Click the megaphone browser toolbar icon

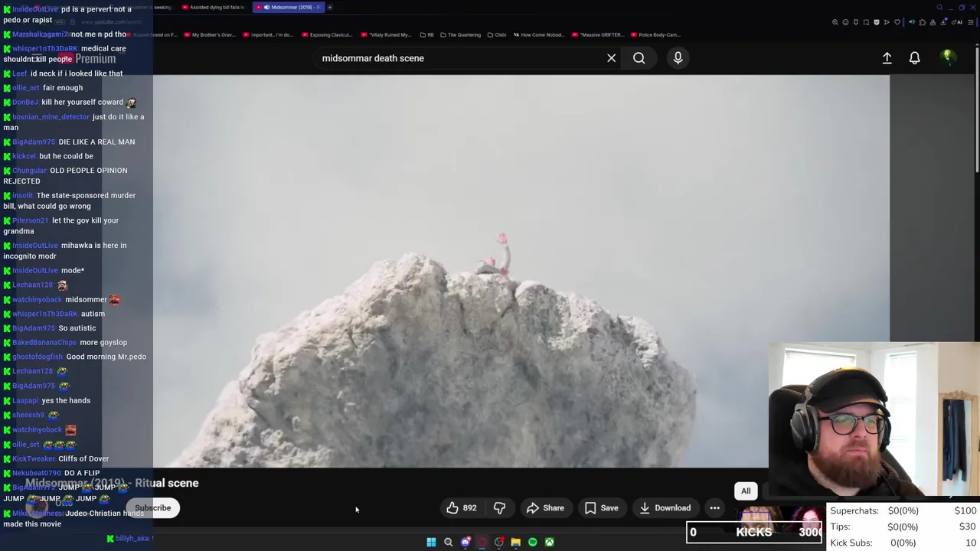tap(912, 22)
